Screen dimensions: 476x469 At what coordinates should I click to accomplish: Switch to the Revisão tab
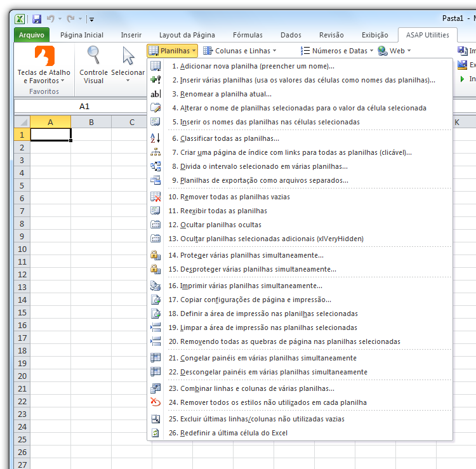tap(331, 35)
